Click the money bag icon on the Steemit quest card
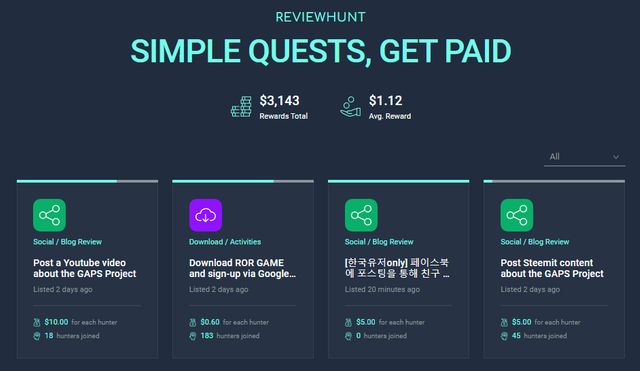Viewport: 640px width, 371px height. [x=504, y=322]
